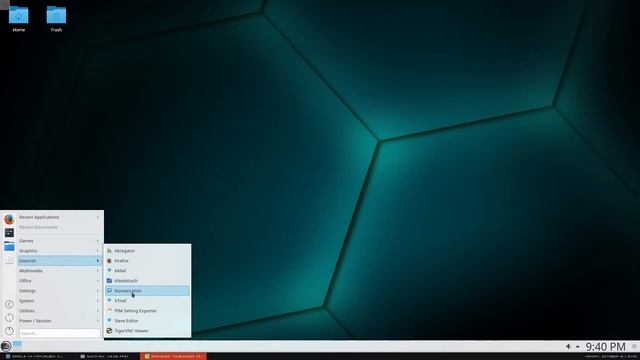The image size is (640, 360).
Task: Launch Firefox from Internet submenu
Action: (148, 261)
